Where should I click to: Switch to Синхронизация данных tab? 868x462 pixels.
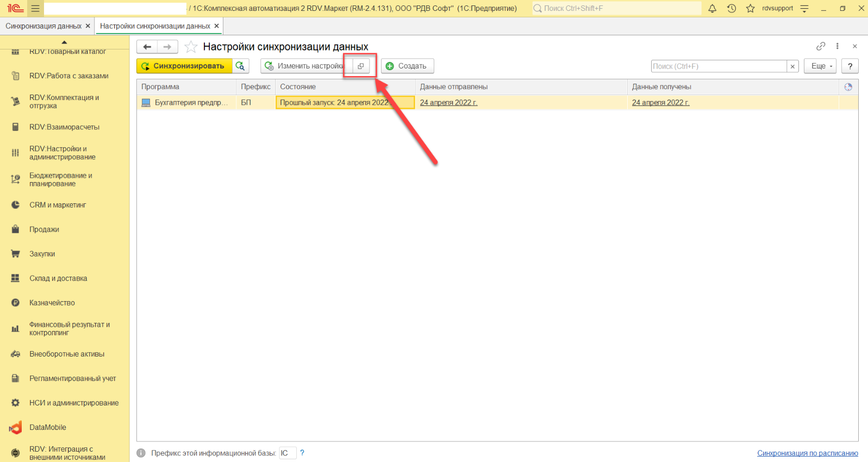point(43,26)
